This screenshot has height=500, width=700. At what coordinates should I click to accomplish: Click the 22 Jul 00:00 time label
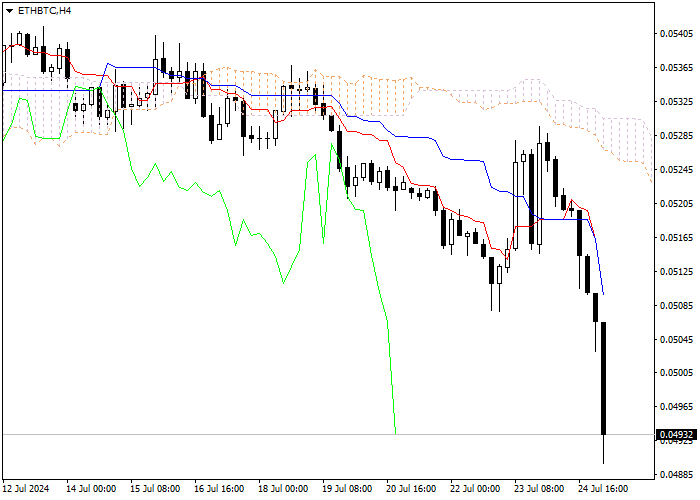[x=475, y=488]
